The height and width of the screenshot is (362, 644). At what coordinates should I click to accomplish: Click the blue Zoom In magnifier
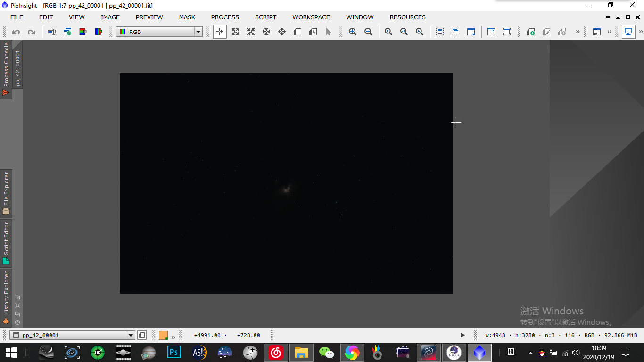353,32
